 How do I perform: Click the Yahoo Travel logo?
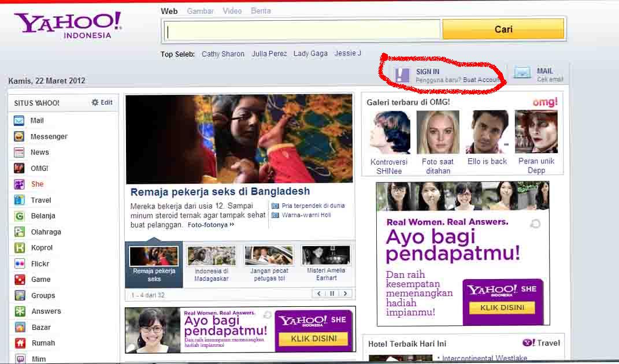(x=541, y=343)
